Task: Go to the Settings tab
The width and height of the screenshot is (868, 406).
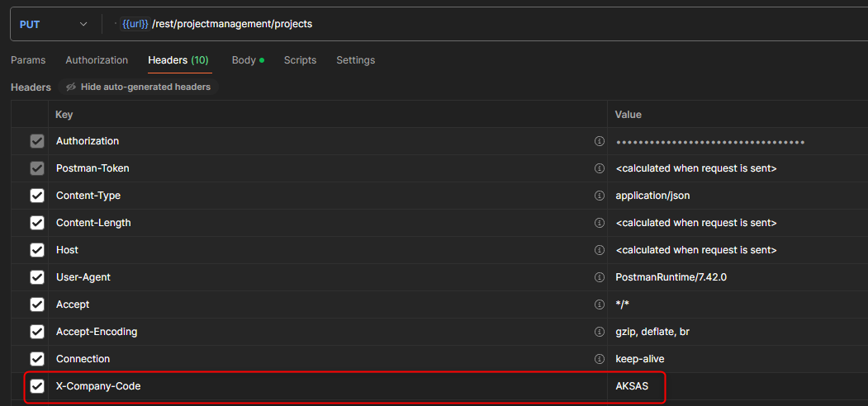Action: coord(355,60)
